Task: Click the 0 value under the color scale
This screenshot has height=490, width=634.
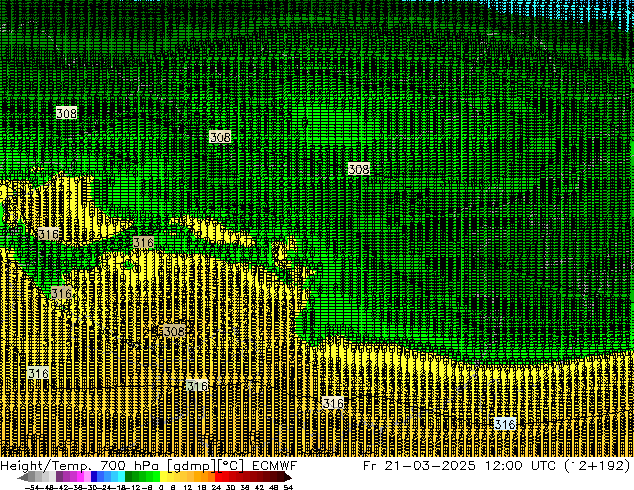Action: pos(161,487)
